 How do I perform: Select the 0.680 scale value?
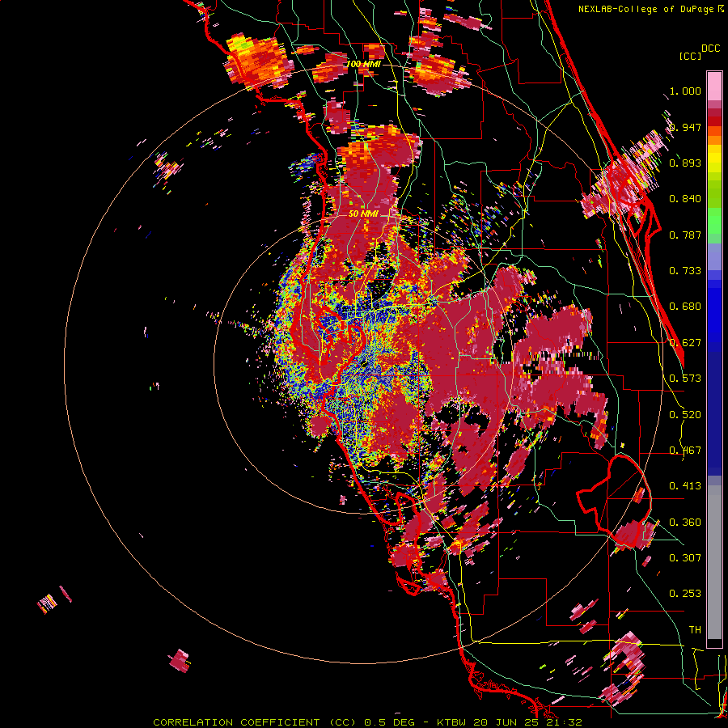tap(685, 307)
